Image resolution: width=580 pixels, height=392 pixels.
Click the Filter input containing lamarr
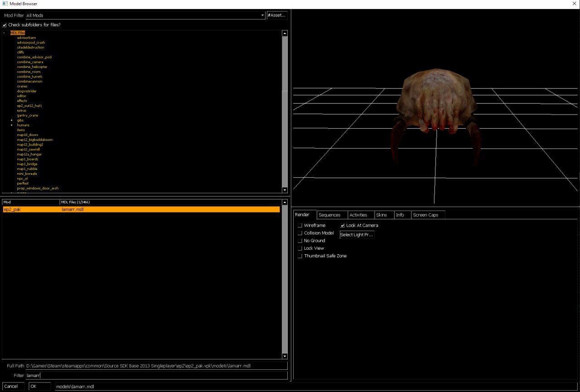(156, 376)
